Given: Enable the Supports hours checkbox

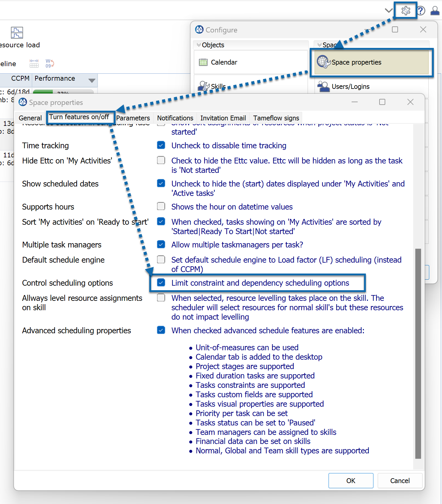Looking at the screenshot, I should tap(161, 206).
